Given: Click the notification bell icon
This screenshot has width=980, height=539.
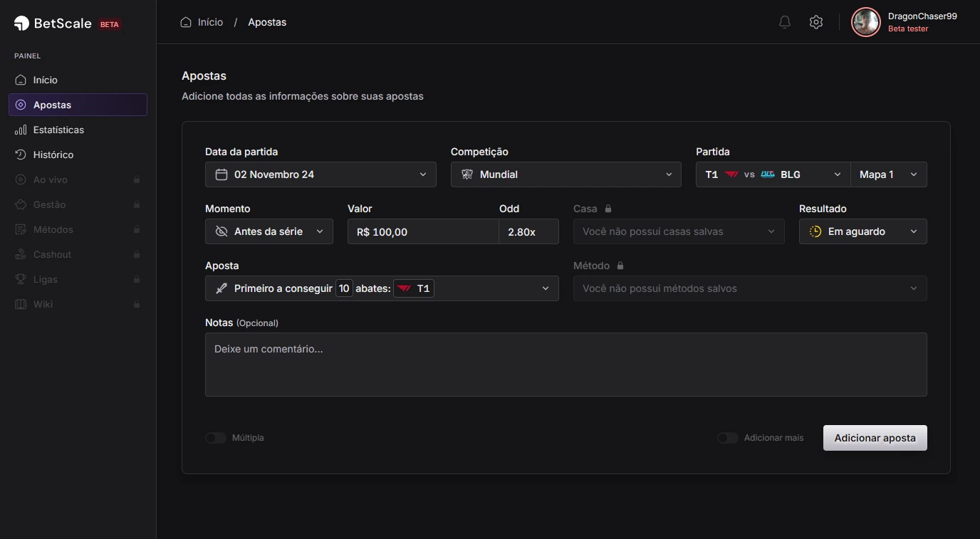Looking at the screenshot, I should click(784, 22).
